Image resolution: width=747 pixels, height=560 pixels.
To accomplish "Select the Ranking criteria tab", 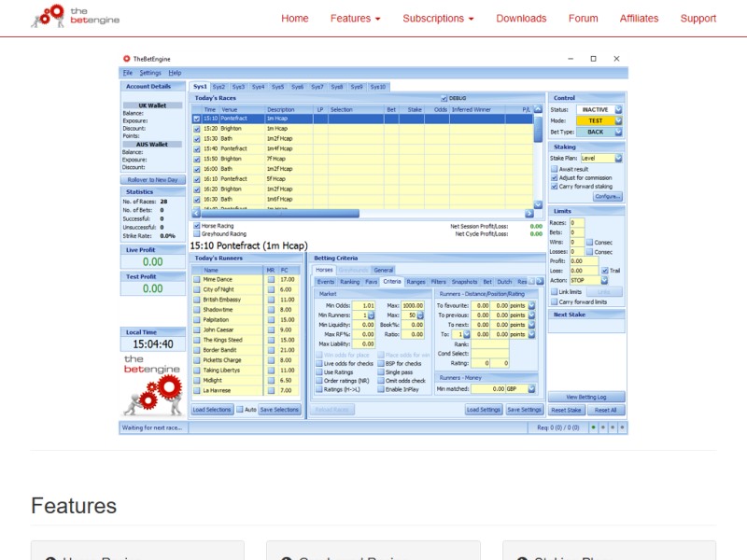I will click(349, 282).
